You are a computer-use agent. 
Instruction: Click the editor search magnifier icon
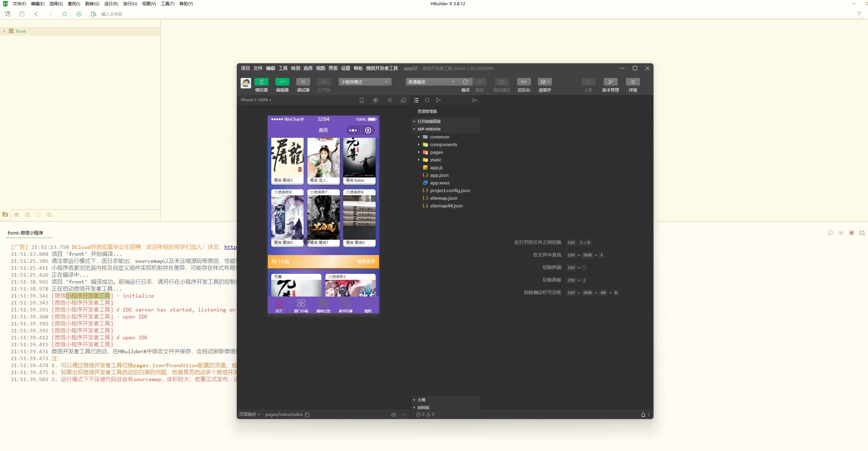coord(427,100)
